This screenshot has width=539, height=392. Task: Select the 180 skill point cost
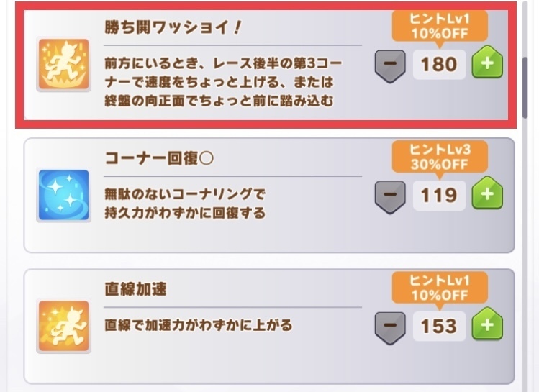(x=439, y=65)
